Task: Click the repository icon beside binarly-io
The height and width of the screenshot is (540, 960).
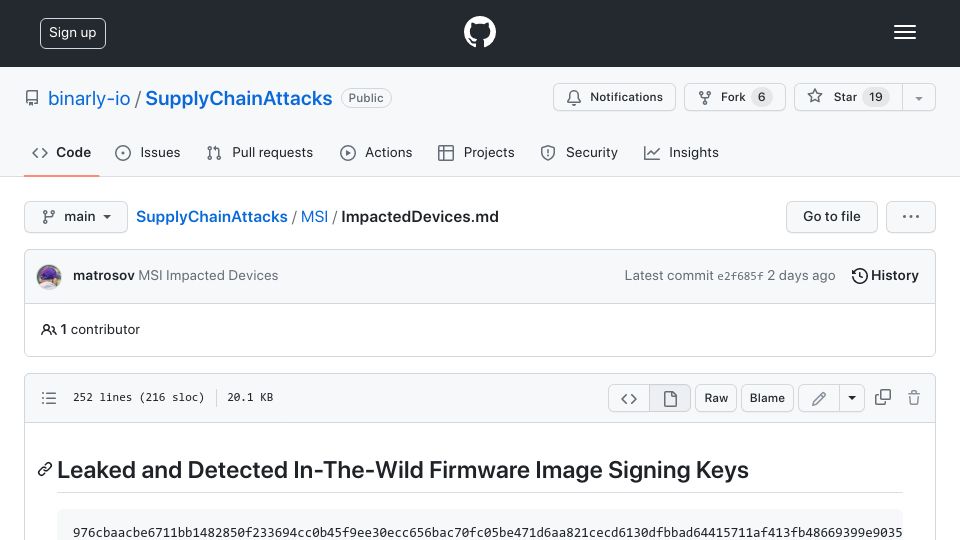Action: (x=32, y=98)
